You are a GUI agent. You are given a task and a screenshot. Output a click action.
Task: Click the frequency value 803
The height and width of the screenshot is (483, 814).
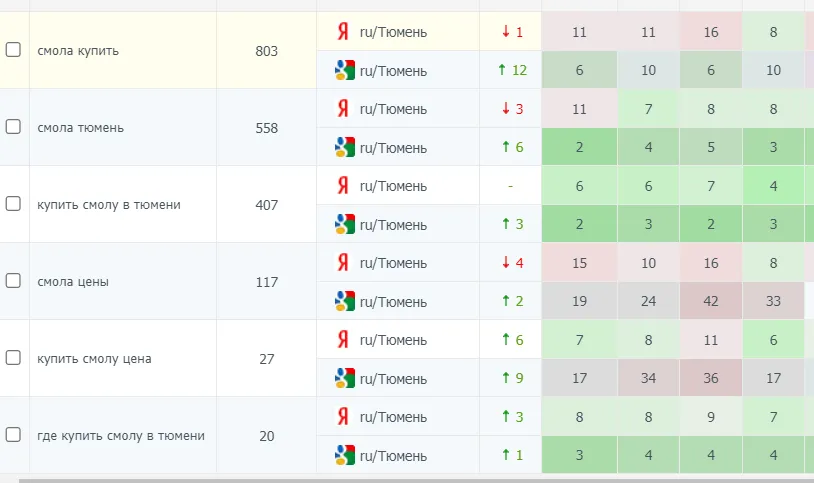[x=266, y=51]
